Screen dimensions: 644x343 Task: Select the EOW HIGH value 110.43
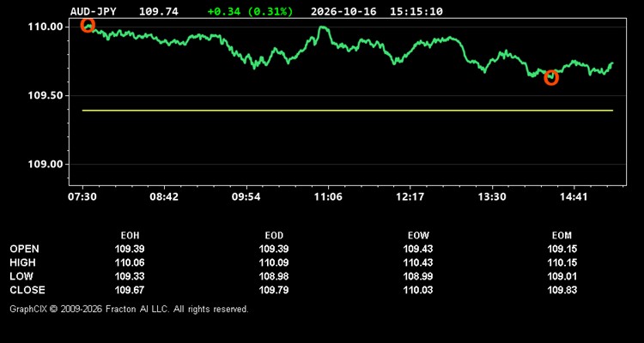(418, 262)
